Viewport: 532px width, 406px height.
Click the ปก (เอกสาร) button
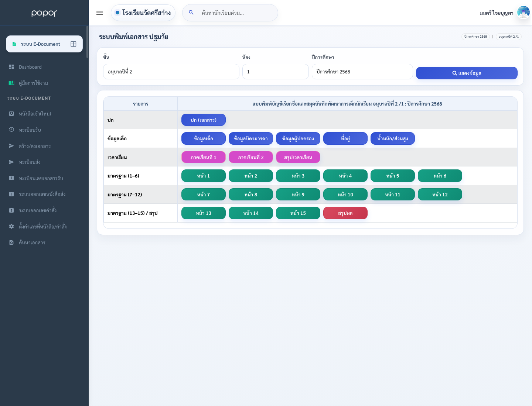204,120
